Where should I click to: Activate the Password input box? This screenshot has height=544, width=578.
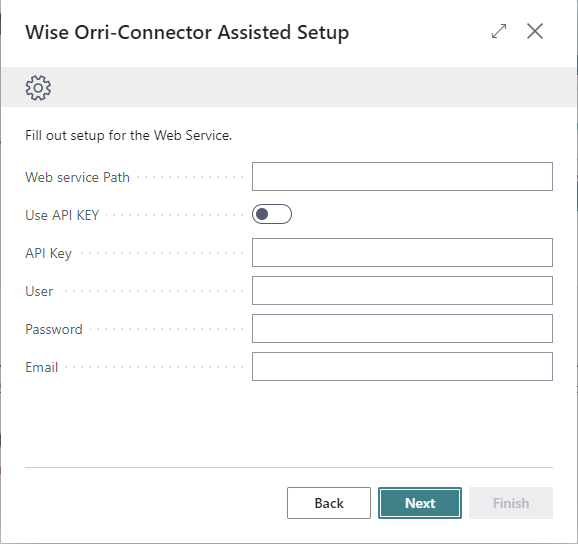[x=402, y=328]
